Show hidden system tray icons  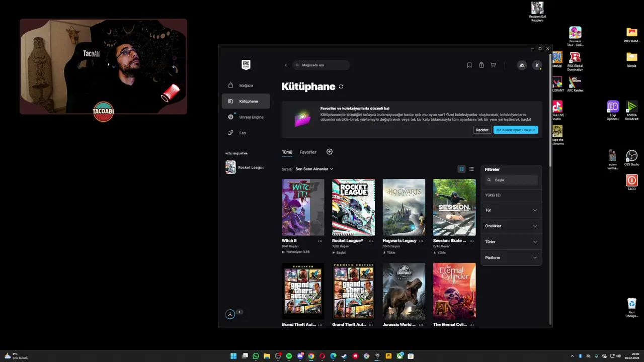572,356
